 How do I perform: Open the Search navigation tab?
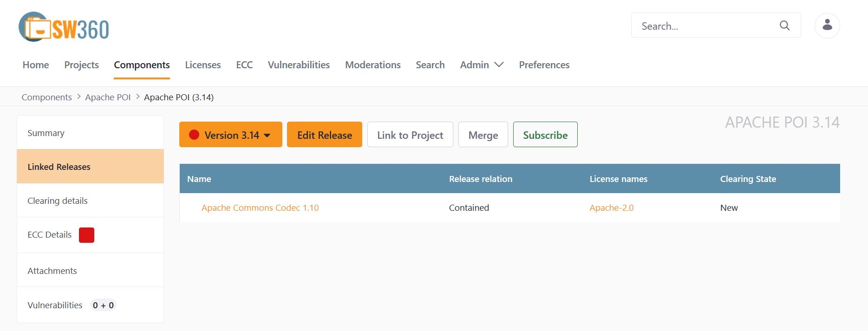point(430,65)
